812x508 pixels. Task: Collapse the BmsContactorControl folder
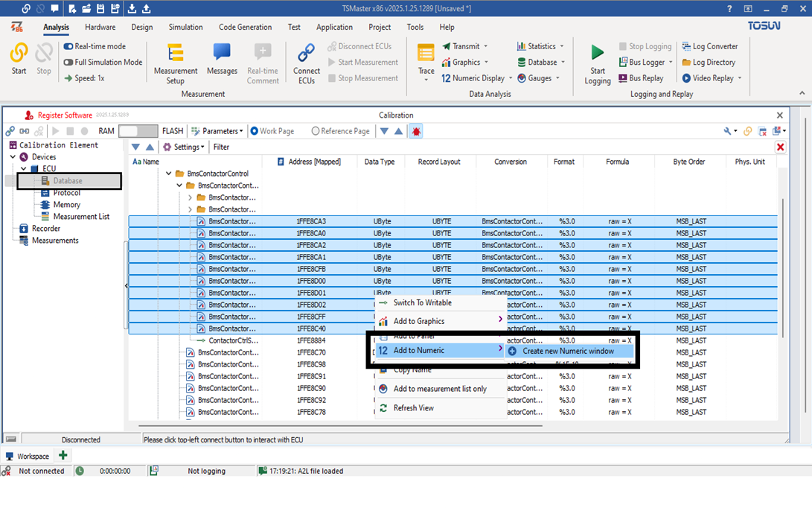click(168, 173)
